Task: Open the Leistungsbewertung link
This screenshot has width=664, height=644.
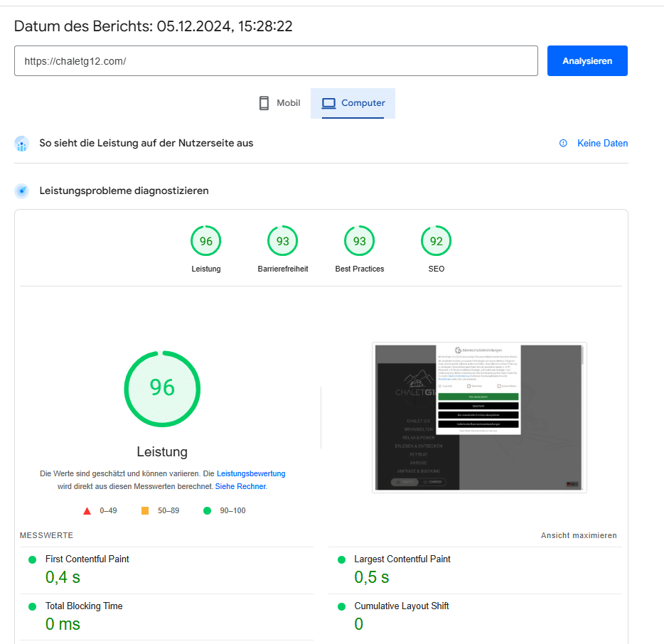Action: pos(251,473)
